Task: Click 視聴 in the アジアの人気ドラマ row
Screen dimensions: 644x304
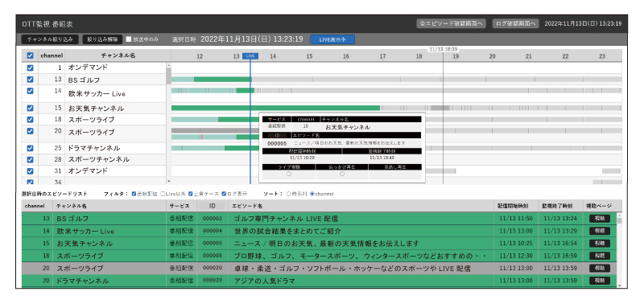Action: (600, 281)
